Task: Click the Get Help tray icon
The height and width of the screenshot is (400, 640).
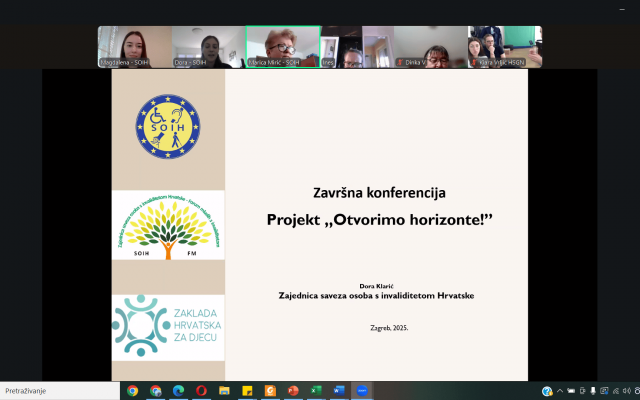Action: 547,391
